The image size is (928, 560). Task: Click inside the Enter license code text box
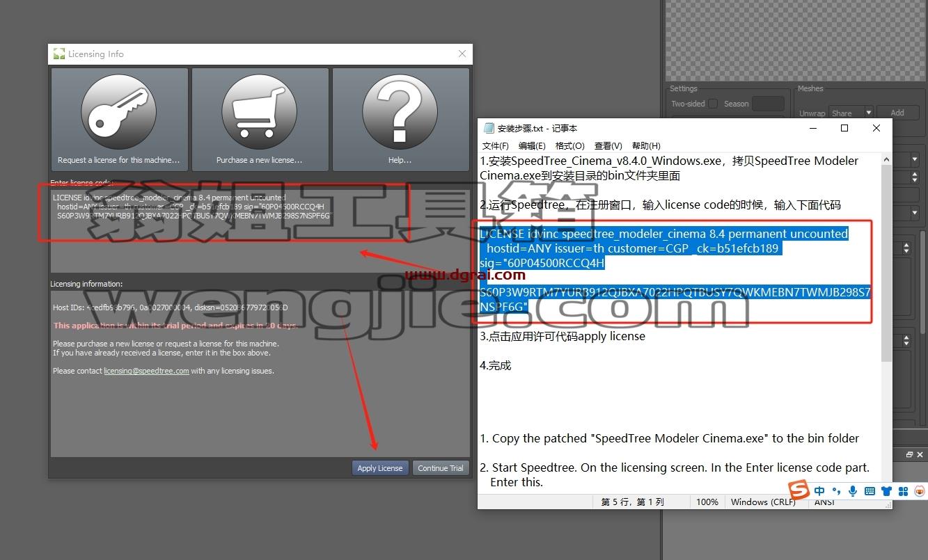click(x=260, y=231)
